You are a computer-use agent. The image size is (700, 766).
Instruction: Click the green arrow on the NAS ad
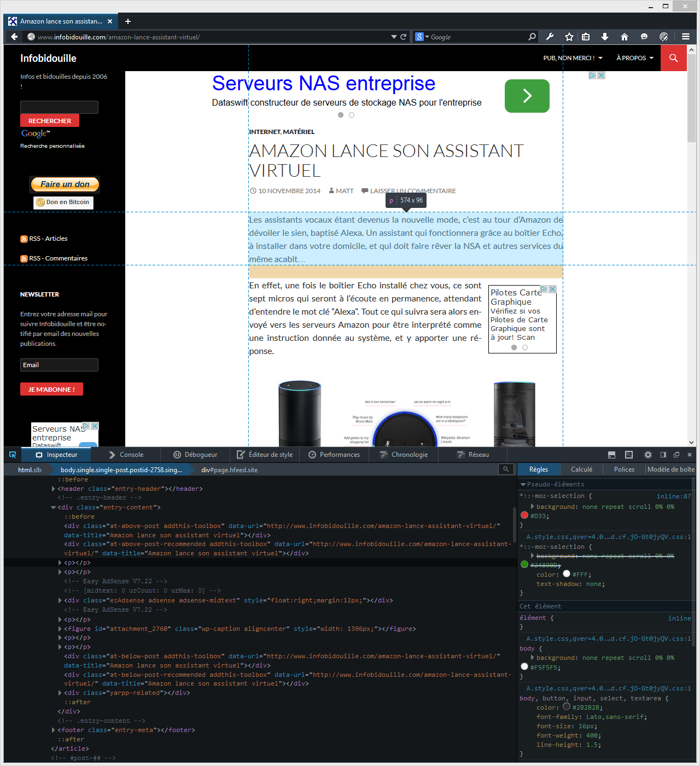[527, 96]
